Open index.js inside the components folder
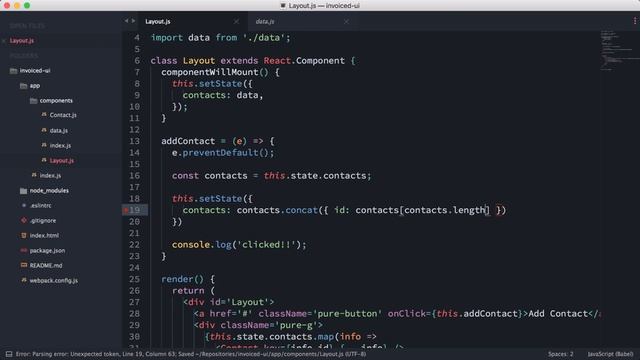Screen dimensions: 640x360 click(60, 146)
